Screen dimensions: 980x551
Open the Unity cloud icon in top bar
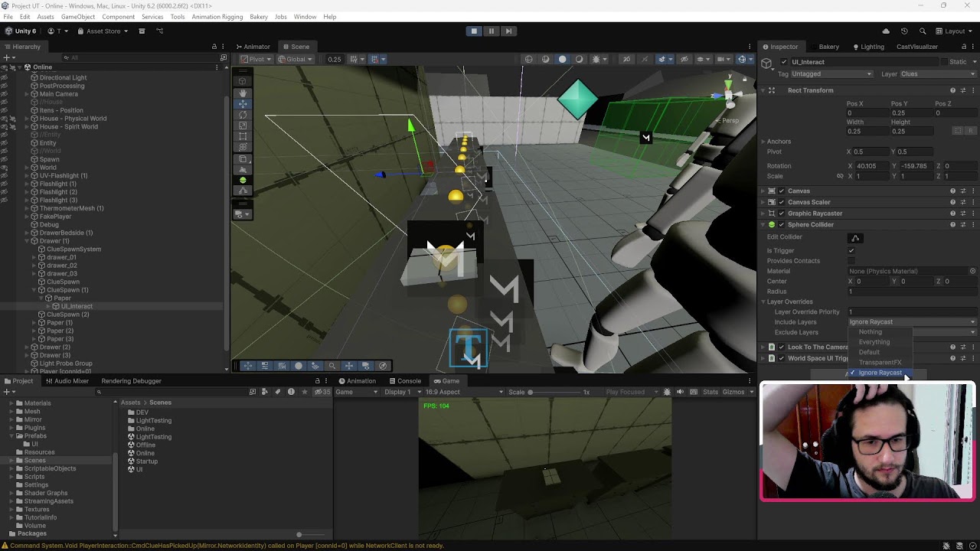(886, 31)
